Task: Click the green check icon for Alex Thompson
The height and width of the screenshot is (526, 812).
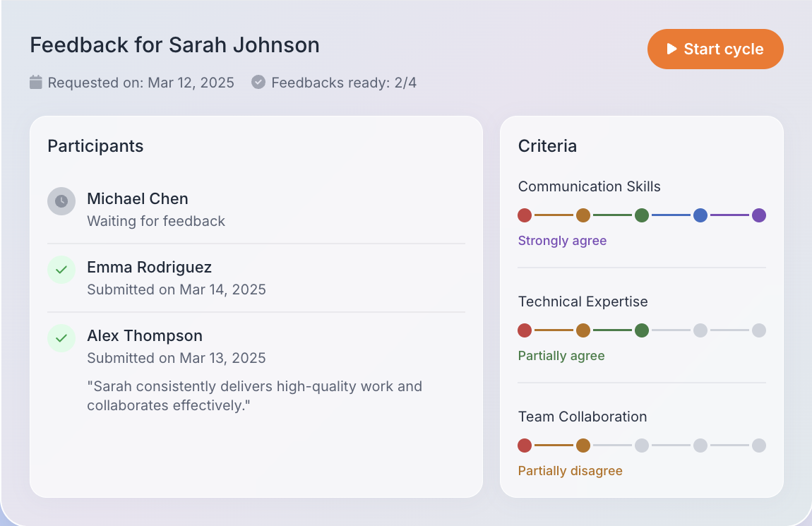Action: (61, 338)
